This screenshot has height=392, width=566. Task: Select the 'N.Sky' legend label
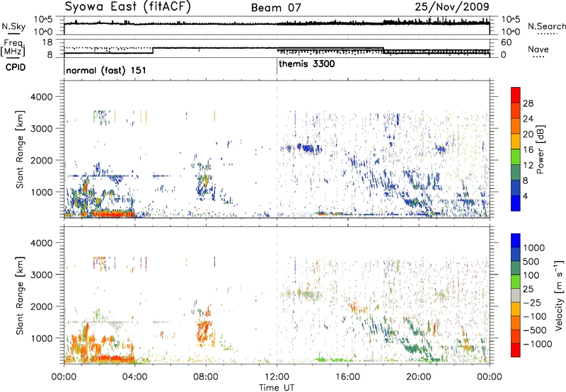(13, 26)
